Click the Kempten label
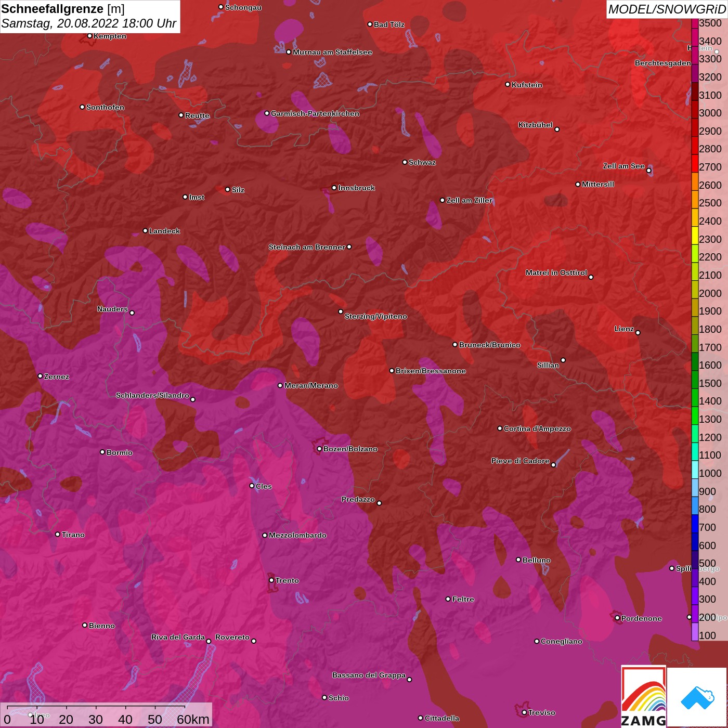728x728 pixels. [x=110, y=36]
